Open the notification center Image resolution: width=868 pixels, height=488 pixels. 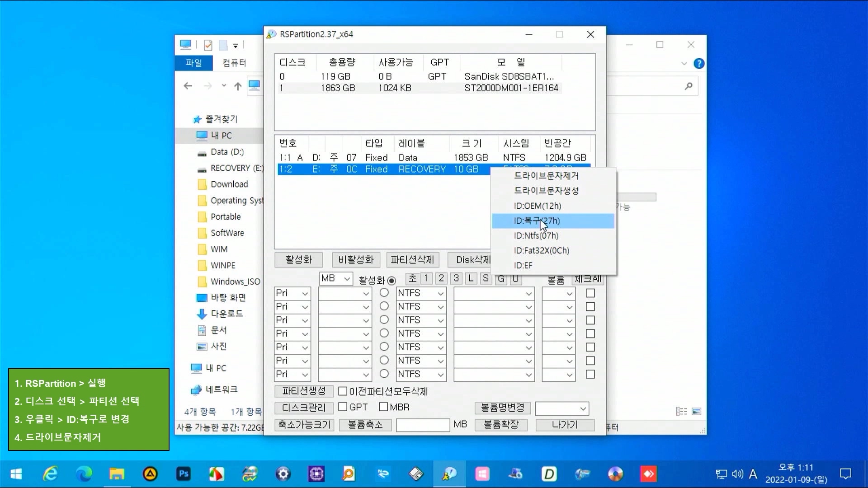[x=845, y=474]
